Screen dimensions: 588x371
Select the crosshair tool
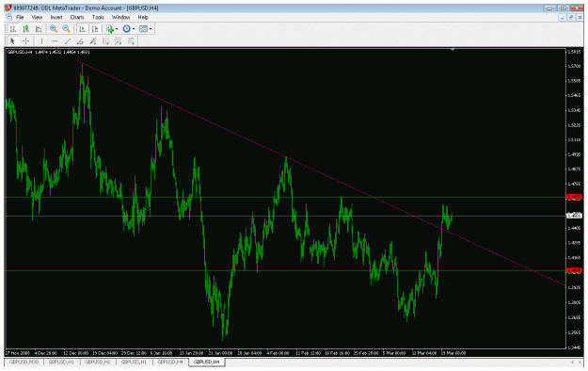[25, 40]
